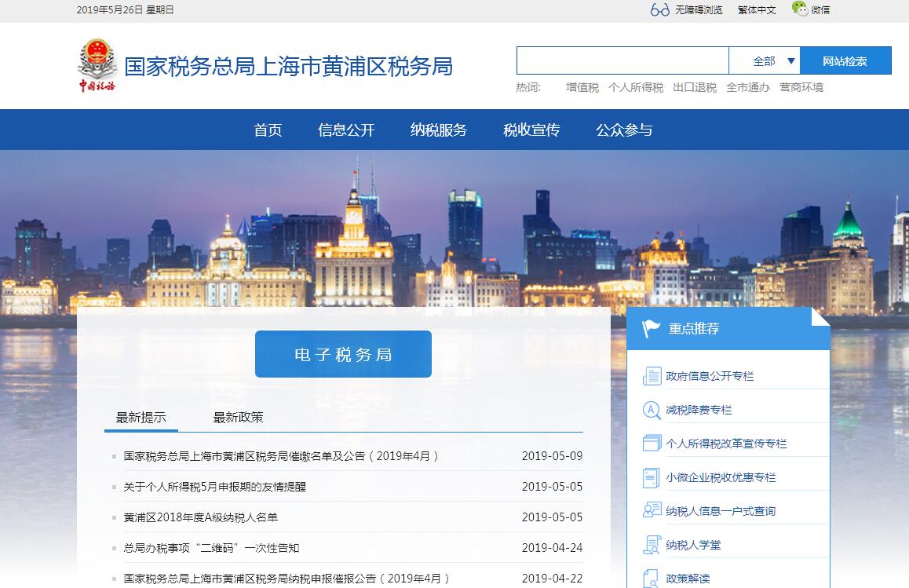Click the 纳税人学堂 icon

pos(652,545)
